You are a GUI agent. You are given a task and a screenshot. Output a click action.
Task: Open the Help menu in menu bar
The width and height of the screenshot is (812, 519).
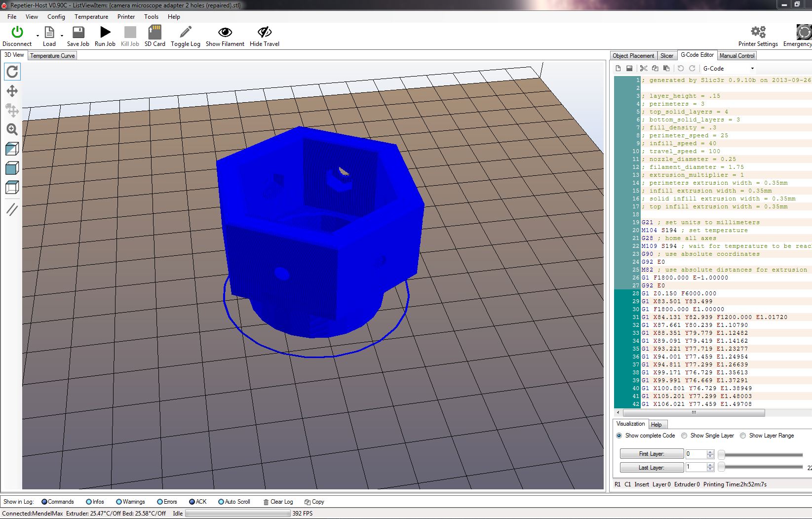tap(174, 16)
